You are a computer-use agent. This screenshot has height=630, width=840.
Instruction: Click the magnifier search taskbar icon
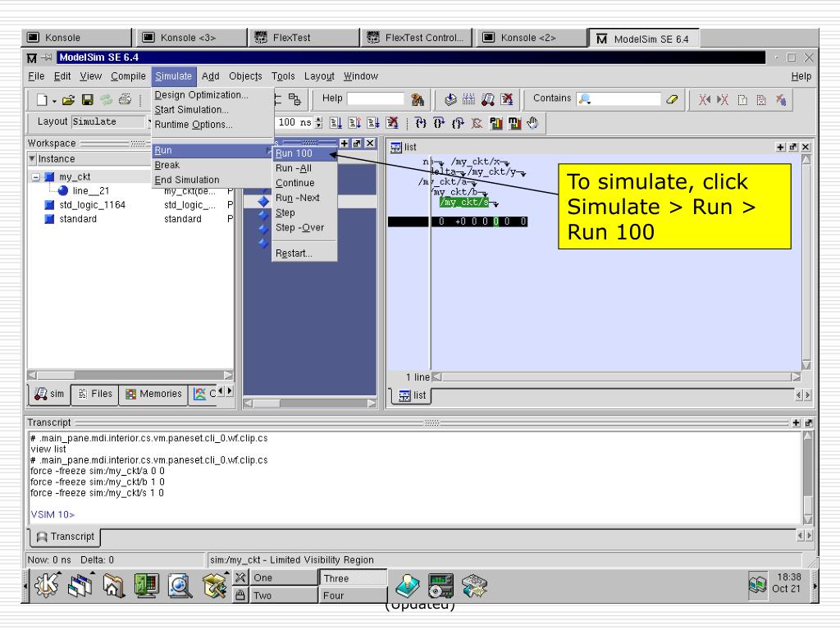click(x=180, y=585)
